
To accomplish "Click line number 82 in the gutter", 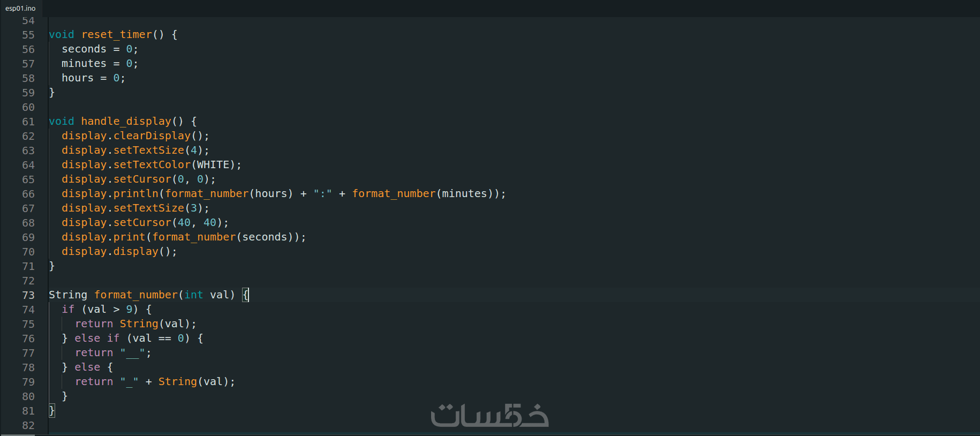I will 28,425.
